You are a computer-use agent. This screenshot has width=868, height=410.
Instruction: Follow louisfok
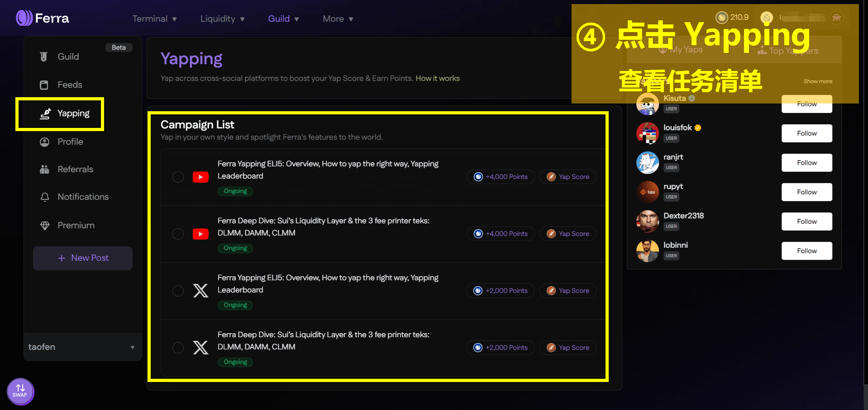click(x=807, y=133)
